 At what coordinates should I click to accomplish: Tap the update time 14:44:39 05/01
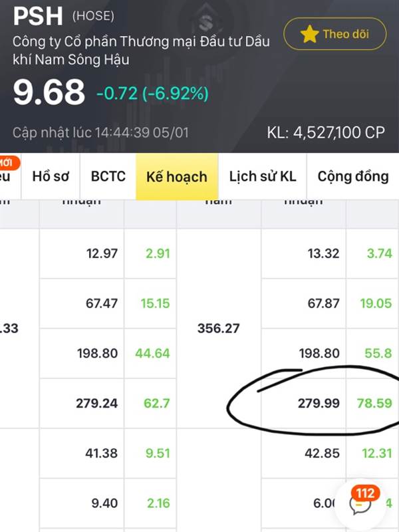coord(101,132)
